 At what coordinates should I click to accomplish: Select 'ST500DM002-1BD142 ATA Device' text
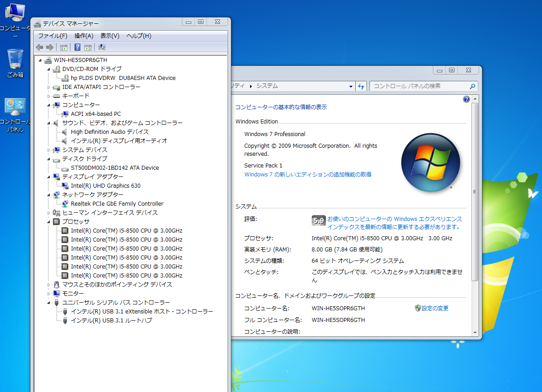tap(115, 168)
